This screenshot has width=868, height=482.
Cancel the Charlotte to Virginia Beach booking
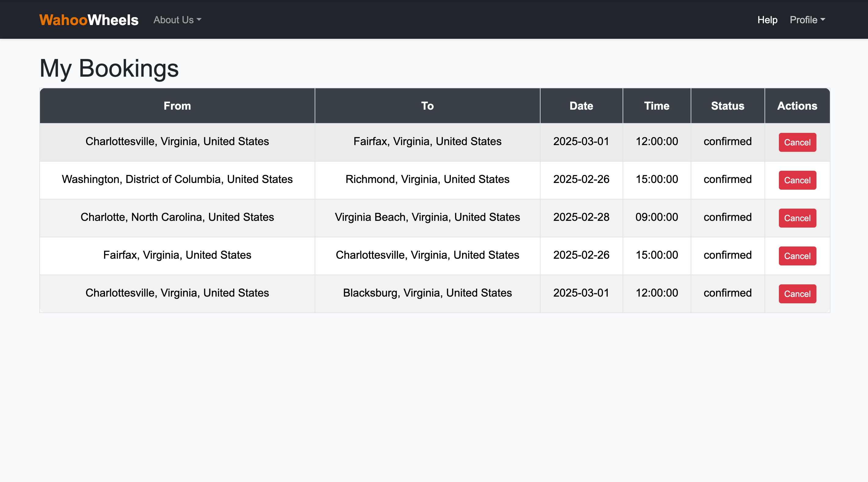coord(797,218)
